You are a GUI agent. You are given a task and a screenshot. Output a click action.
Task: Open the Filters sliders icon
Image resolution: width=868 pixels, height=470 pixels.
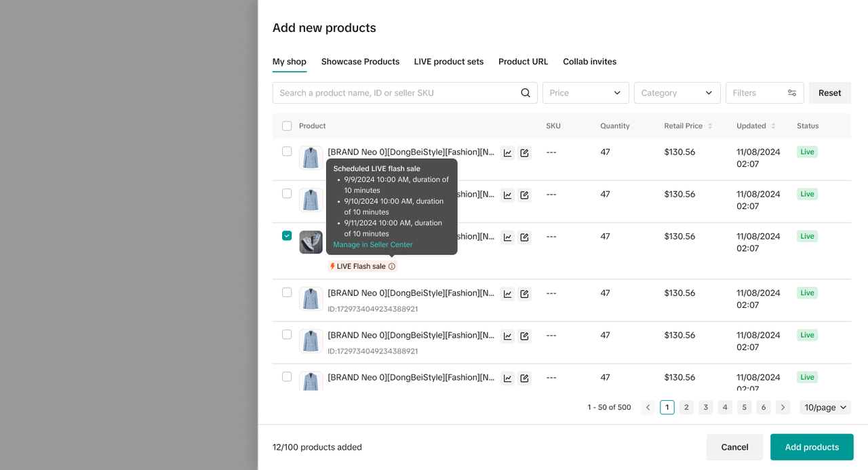point(791,93)
